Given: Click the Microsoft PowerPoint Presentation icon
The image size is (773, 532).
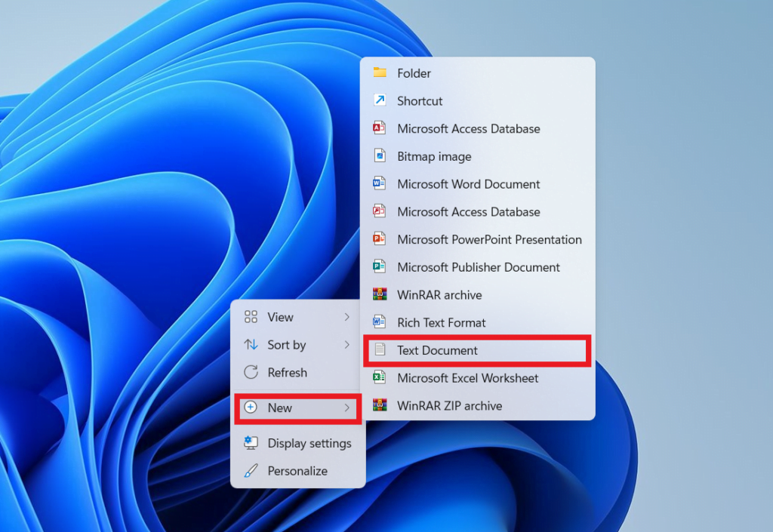Looking at the screenshot, I should [381, 239].
